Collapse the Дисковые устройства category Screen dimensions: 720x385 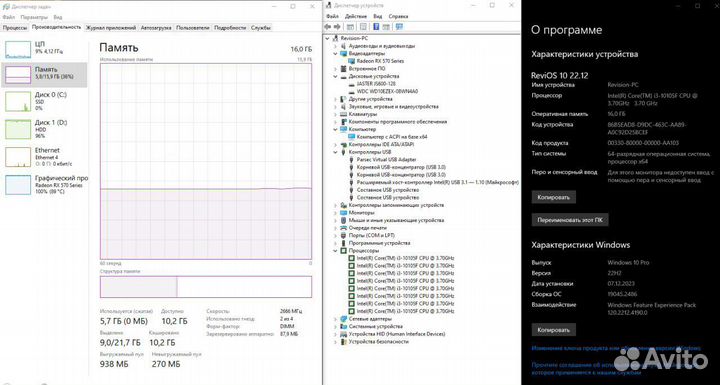(x=336, y=76)
